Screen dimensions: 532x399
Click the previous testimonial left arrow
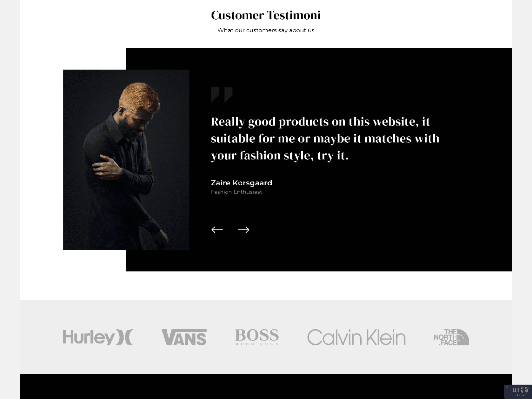(217, 230)
